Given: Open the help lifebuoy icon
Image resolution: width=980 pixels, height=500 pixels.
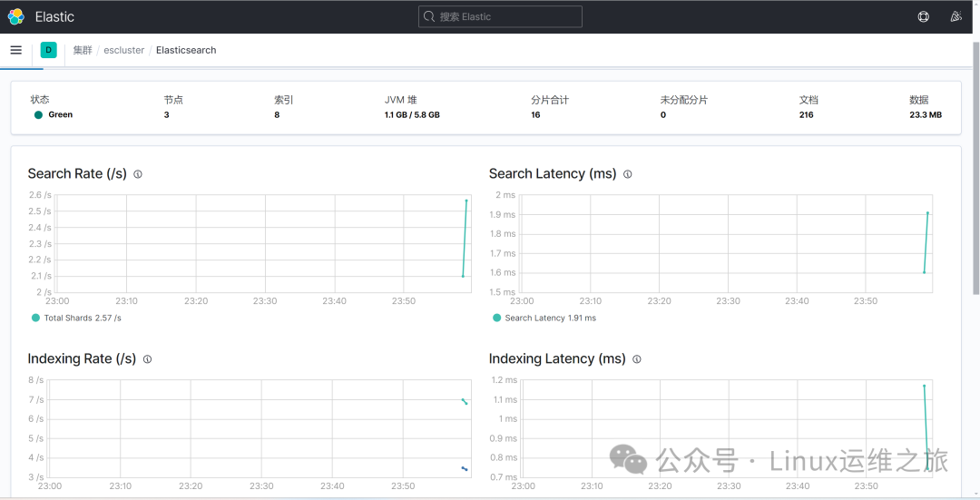Looking at the screenshot, I should [x=923, y=17].
